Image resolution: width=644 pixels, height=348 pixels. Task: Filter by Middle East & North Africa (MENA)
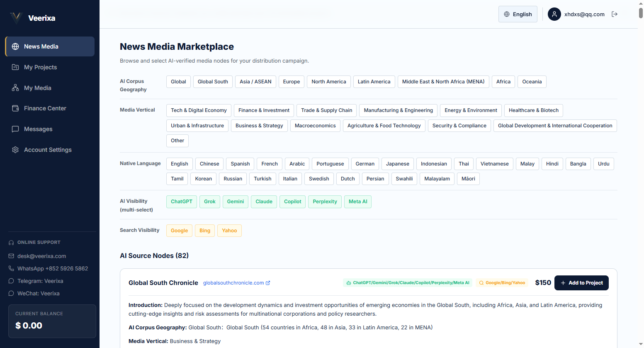(x=443, y=82)
